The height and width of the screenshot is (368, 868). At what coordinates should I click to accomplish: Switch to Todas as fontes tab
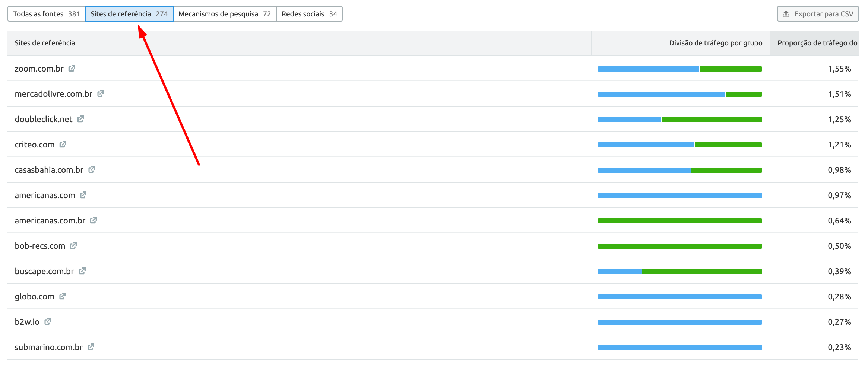pos(47,14)
